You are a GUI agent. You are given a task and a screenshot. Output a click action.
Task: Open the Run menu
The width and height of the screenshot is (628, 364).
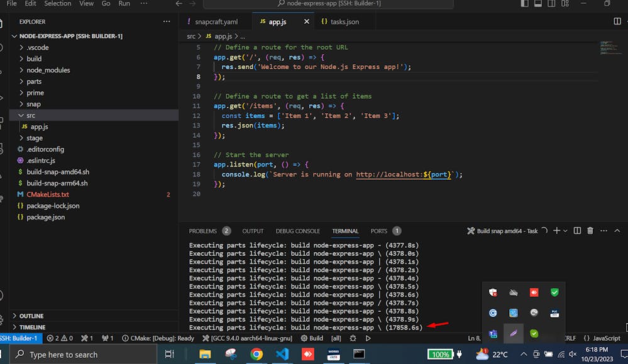(x=124, y=4)
